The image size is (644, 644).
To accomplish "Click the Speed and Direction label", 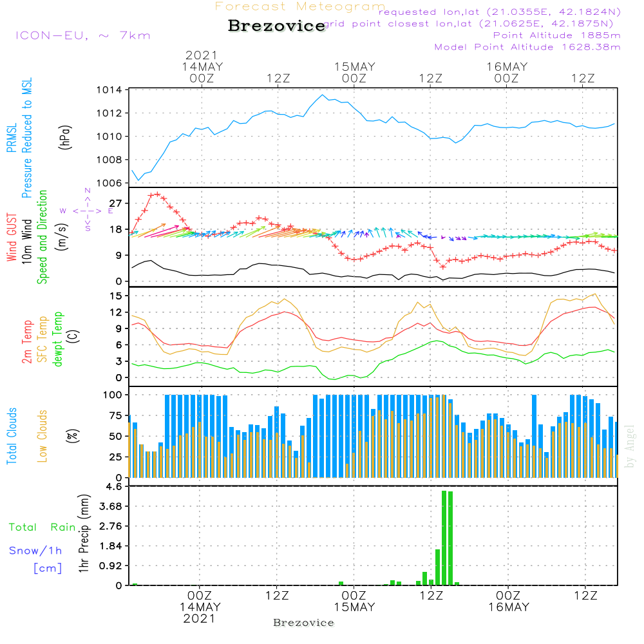I will 42,237.
